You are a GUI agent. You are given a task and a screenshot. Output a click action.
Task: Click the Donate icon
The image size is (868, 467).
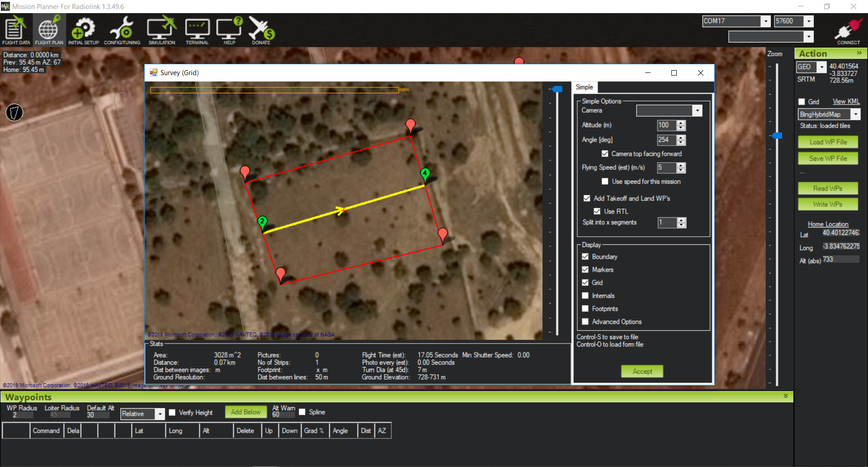(261, 30)
